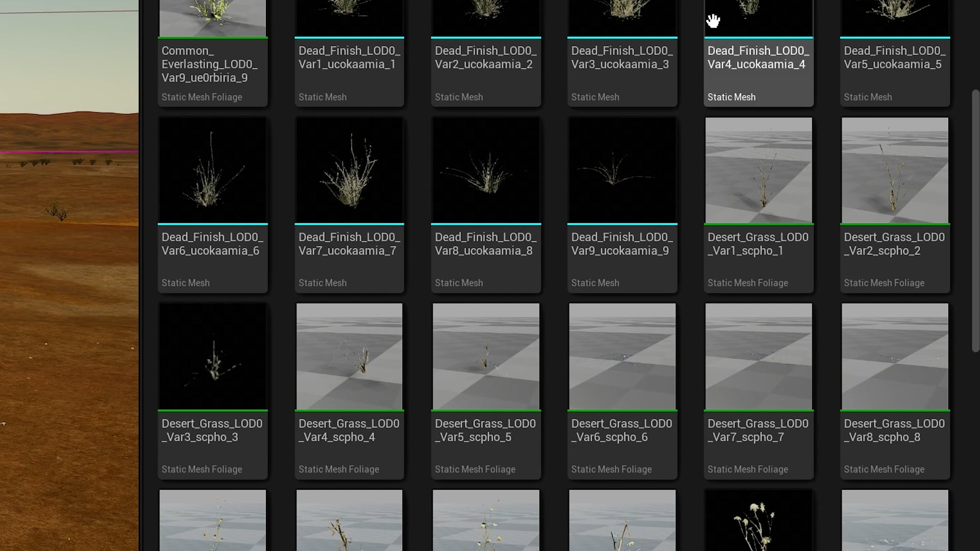Select Desert_Grass_LOD0_Var1_scpho_1 foliage thumbnail
This screenshot has height=551, width=980.
[x=758, y=170]
